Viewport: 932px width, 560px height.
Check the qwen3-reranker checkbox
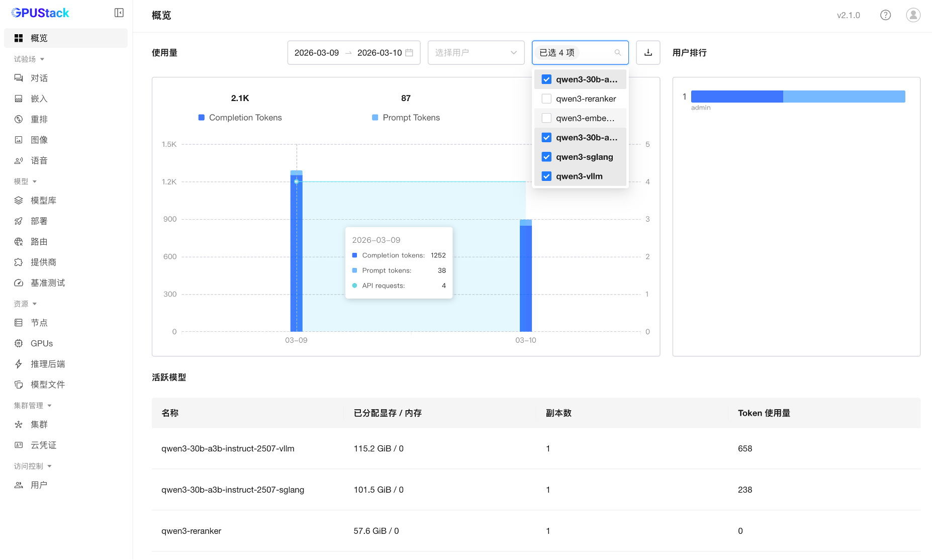pyautogui.click(x=546, y=99)
